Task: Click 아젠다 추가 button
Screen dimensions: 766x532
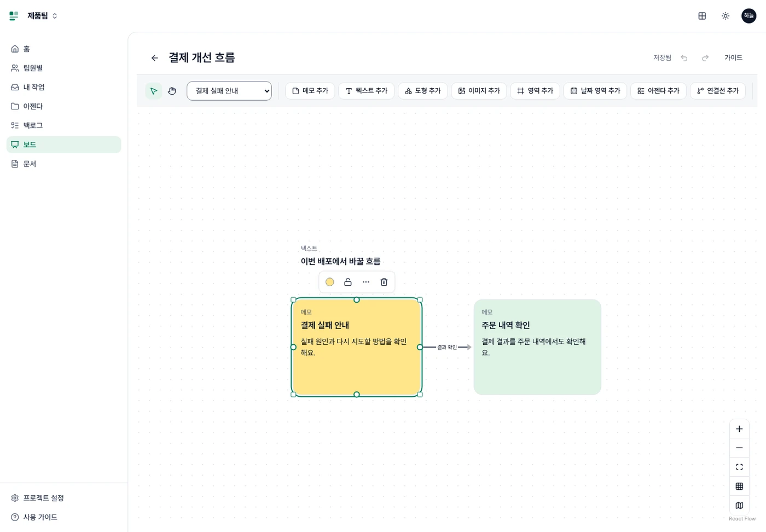Action: point(659,91)
